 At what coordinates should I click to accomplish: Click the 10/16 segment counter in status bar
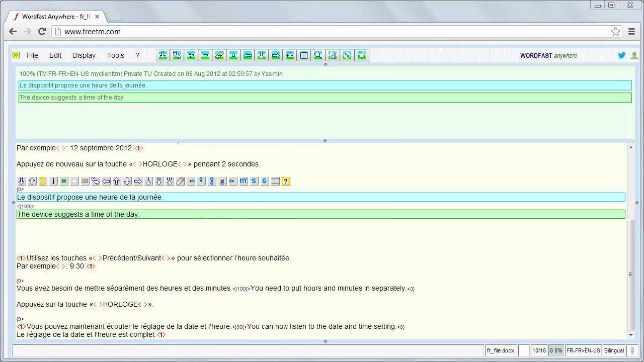tap(539, 350)
